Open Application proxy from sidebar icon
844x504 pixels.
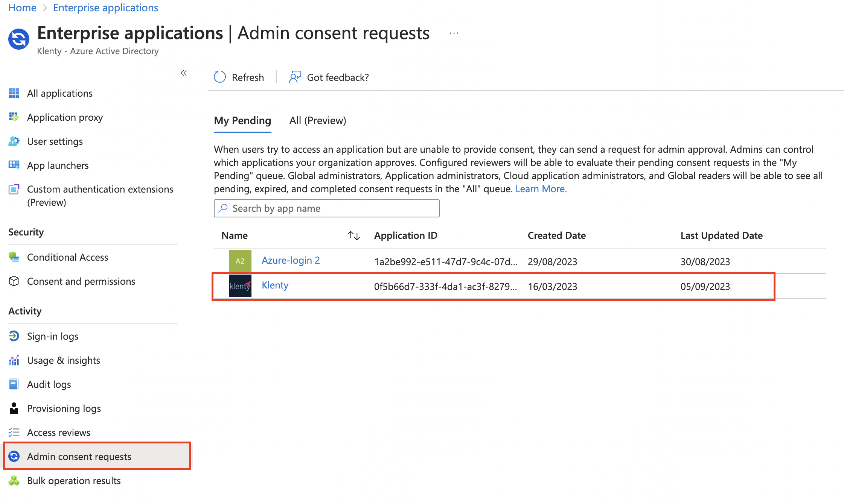coord(14,117)
